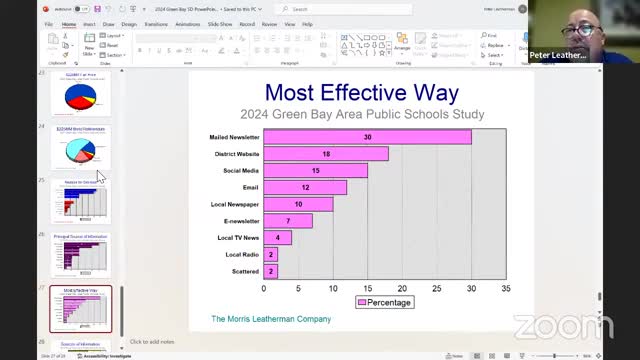This screenshot has width=640, height=360.
Task: Click the Undo icon
Action: tap(109, 9)
